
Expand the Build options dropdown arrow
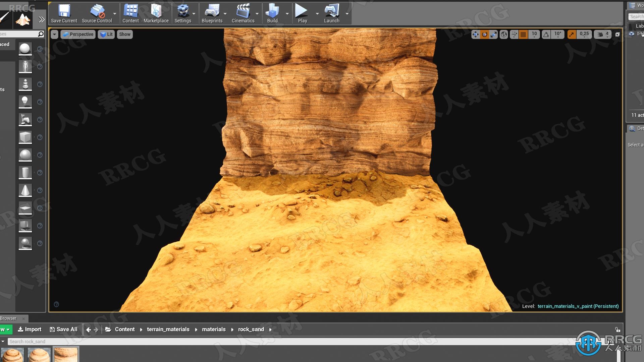[x=287, y=14]
